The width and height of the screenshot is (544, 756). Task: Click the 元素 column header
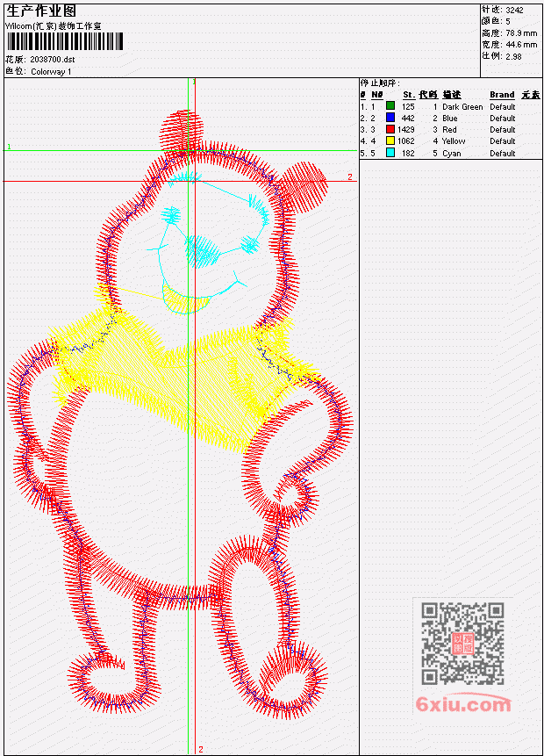531,95
